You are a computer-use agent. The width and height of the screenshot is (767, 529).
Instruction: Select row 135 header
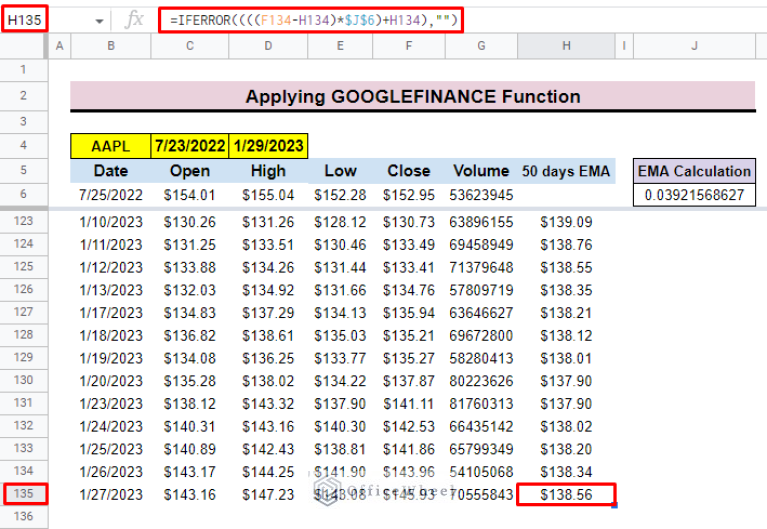[x=23, y=494]
